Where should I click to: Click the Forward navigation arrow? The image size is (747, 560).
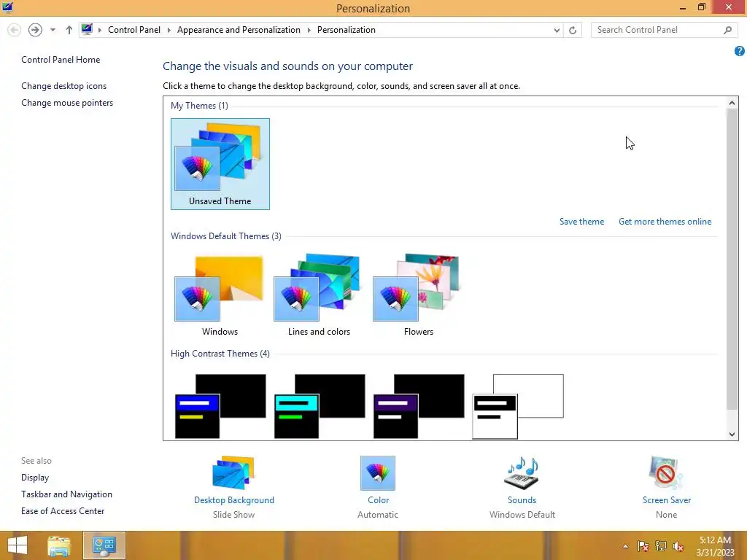click(x=35, y=30)
